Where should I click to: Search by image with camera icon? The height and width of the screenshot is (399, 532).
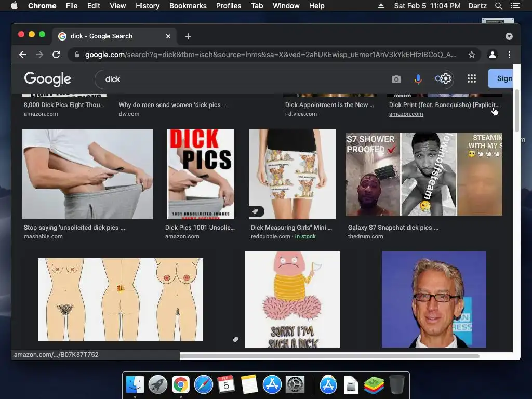396,79
